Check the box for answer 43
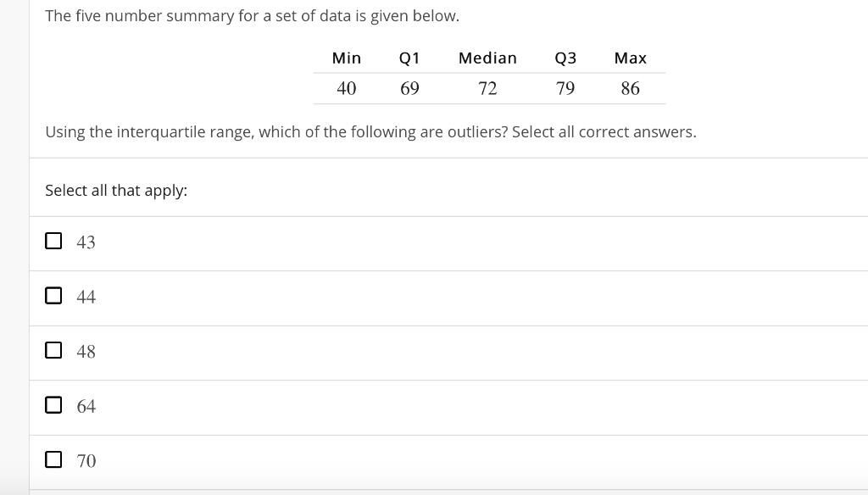The width and height of the screenshot is (868, 495). pyautogui.click(x=53, y=241)
